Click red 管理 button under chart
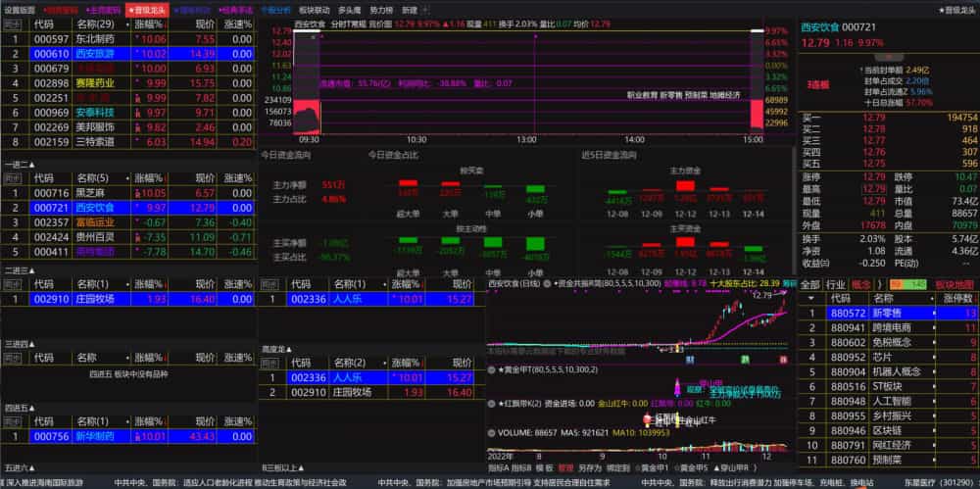 pyautogui.click(x=566, y=467)
